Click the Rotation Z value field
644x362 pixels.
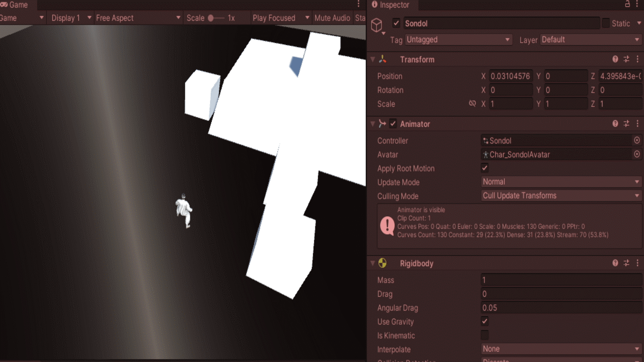tap(620, 90)
